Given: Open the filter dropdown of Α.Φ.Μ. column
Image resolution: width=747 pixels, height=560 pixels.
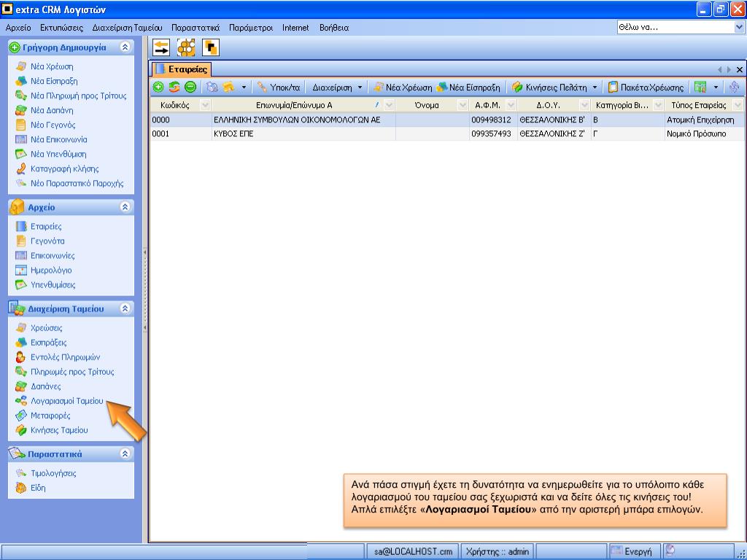Looking at the screenshot, I should tap(511, 105).
